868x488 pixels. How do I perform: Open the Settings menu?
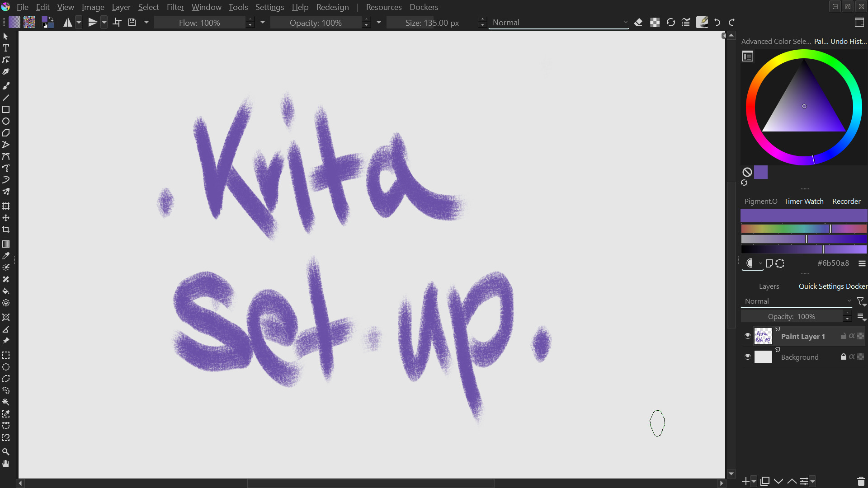point(269,7)
